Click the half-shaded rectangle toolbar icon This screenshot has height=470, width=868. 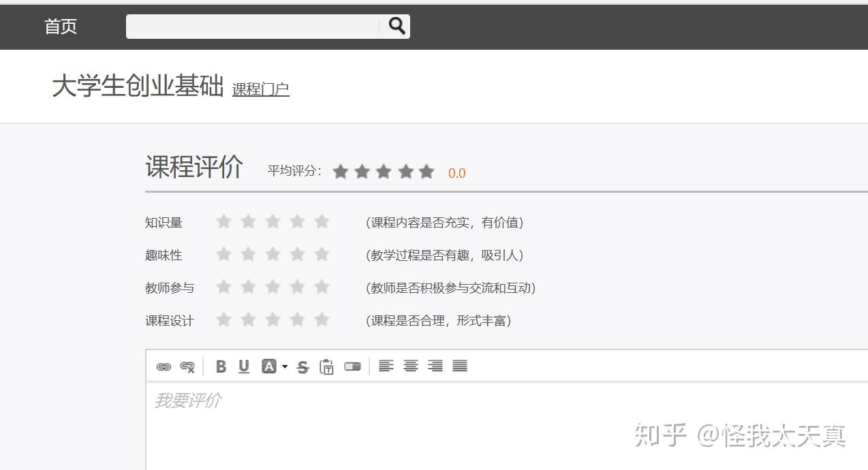(x=352, y=366)
